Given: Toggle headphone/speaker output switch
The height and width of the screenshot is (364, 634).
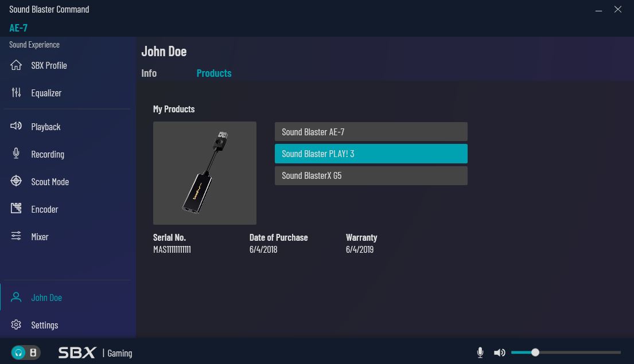Looking at the screenshot, I should pos(25,353).
